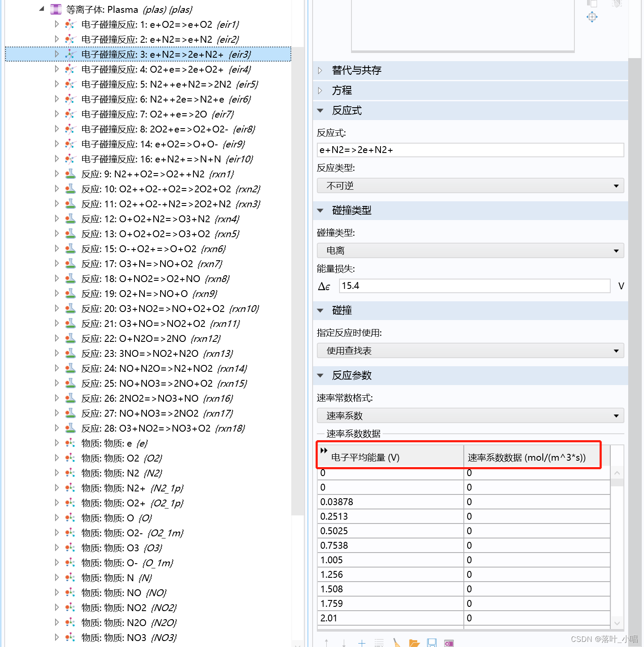Expand the 替代与共存 section
Viewport: 644px width, 647px height.
tap(320, 70)
